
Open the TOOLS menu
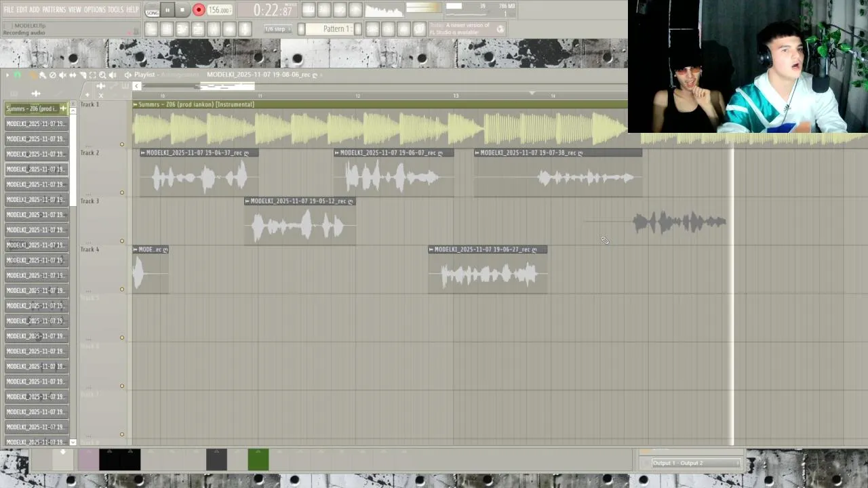click(116, 9)
